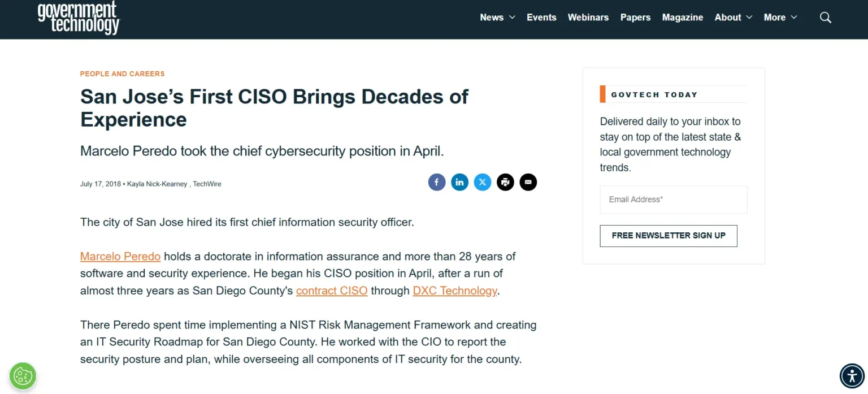Screen dimensions: 868x394
Task: Share article on Facebook
Action: 437,182
